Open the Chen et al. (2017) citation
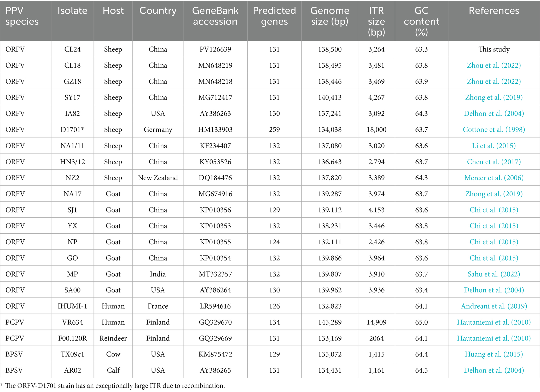The image size is (540, 392). pos(493,162)
